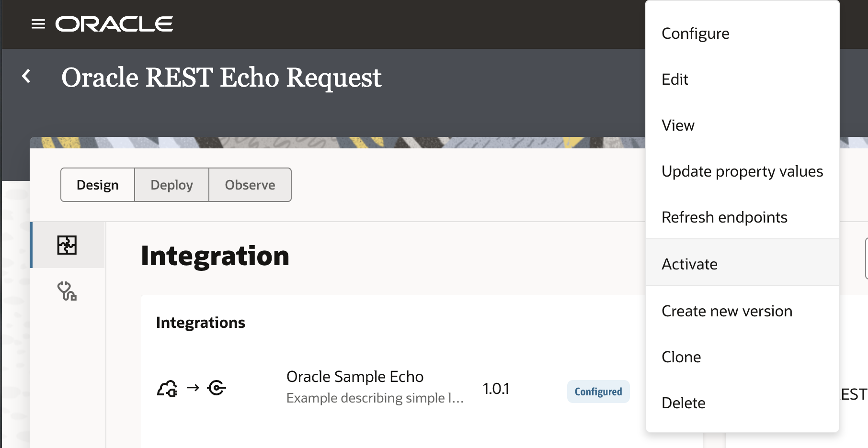This screenshot has height=448, width=868.
Task: Click the cloud trigger icon in the integration row
Action: [167, 388]
